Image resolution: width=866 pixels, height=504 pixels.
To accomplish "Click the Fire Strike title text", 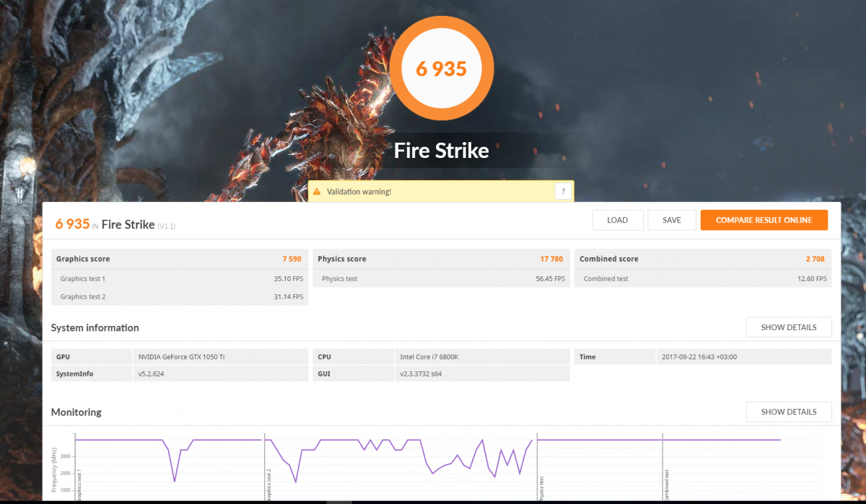I will (x=442, y=151).
